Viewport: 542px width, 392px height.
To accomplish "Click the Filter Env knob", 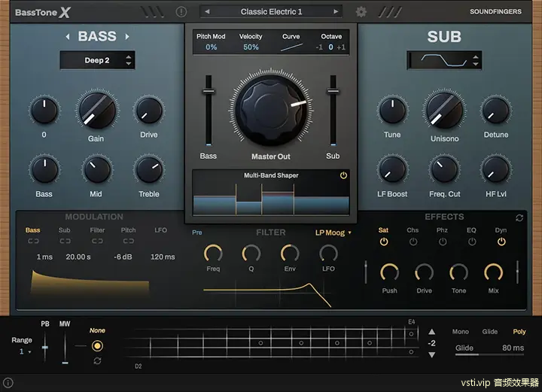I will (x=290, y=254).
